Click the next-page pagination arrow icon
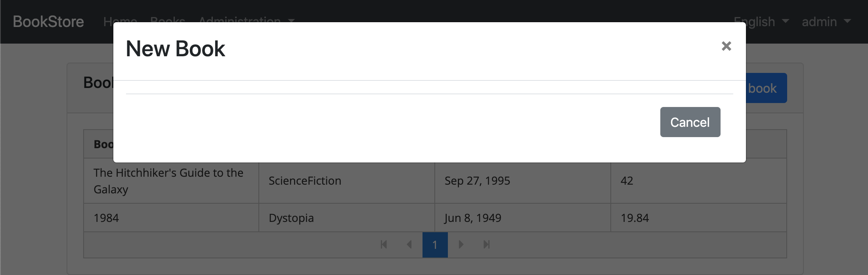 coord(461,244)
